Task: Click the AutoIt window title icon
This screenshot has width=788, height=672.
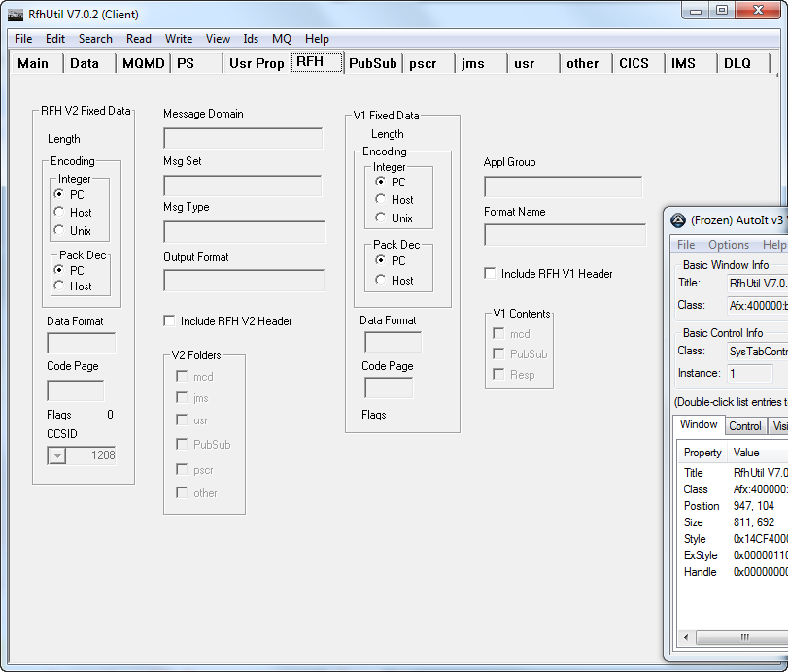Action: (678, 220)
